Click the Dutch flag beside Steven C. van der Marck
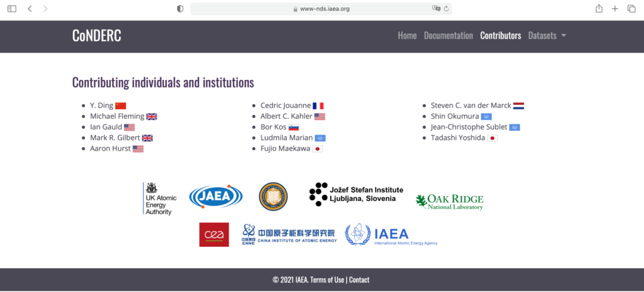This screenshot has width=644, height=292. (519, 105)
